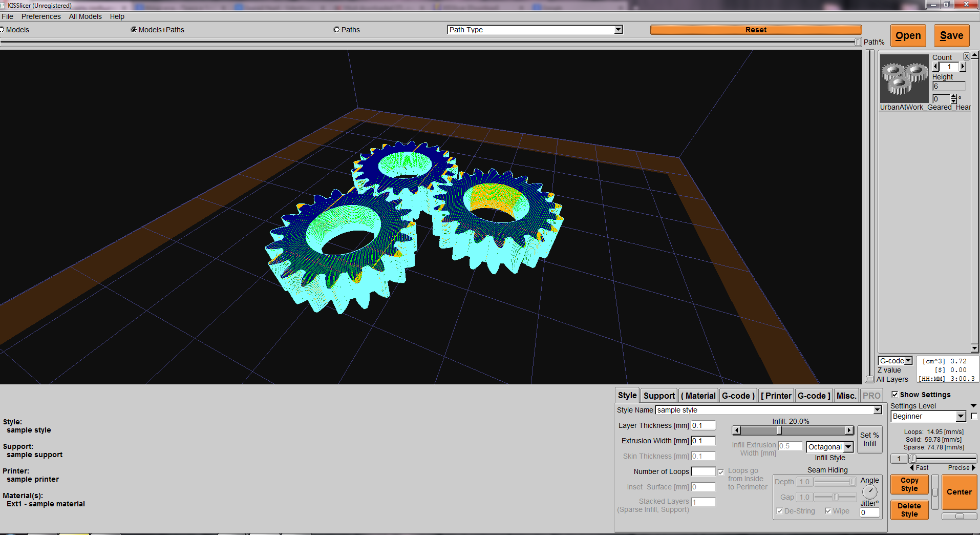This screenshot has width=980, height=535.
Task: Select the Models view radio button
Action: coord(2,30)
